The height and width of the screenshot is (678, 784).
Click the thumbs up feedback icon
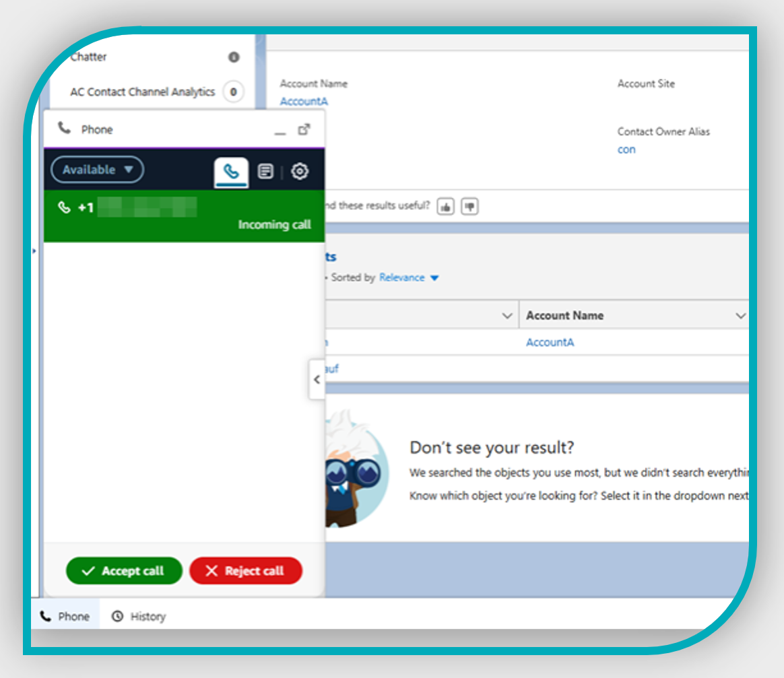click(445, 206)
